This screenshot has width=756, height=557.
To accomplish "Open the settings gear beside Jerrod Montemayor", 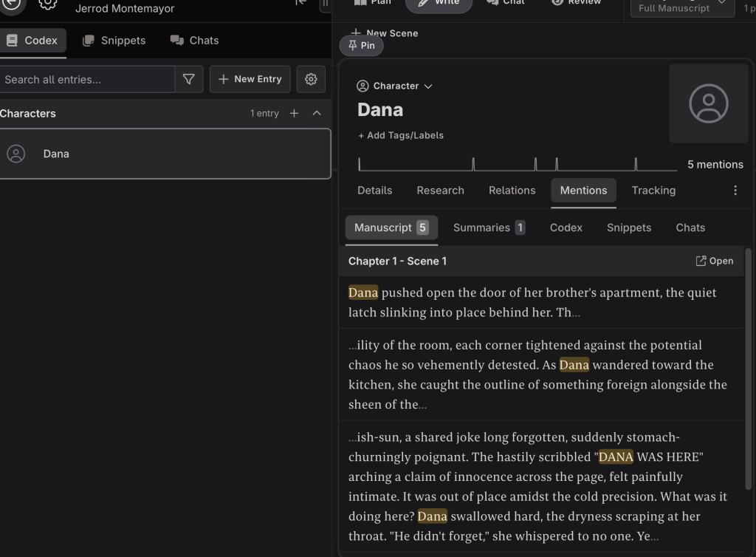I will point(47,4).
